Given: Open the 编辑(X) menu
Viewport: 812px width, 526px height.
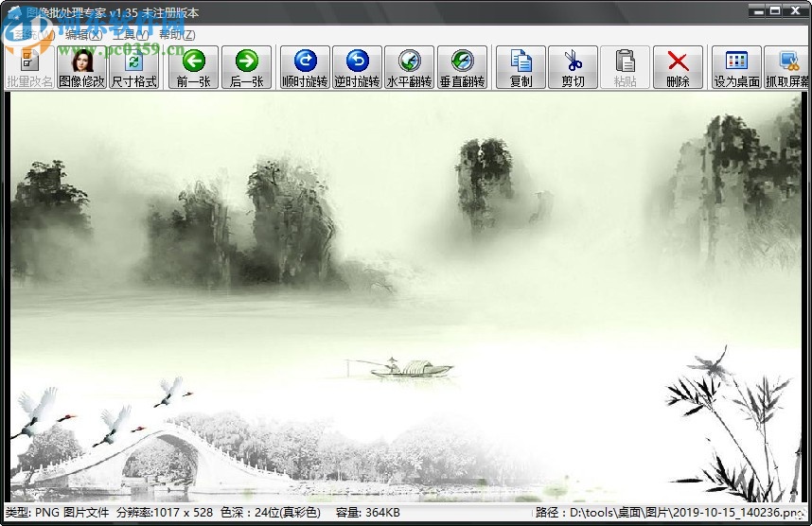Looking at the screenshot, I should tap(85, 34).
